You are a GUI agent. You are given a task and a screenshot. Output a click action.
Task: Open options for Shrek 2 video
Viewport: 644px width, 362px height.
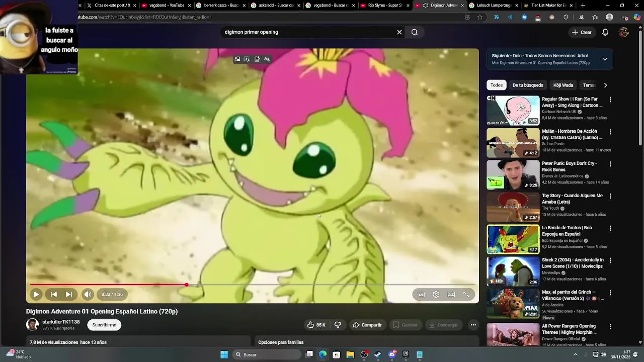pyautogui.click(x=610, y=260)
